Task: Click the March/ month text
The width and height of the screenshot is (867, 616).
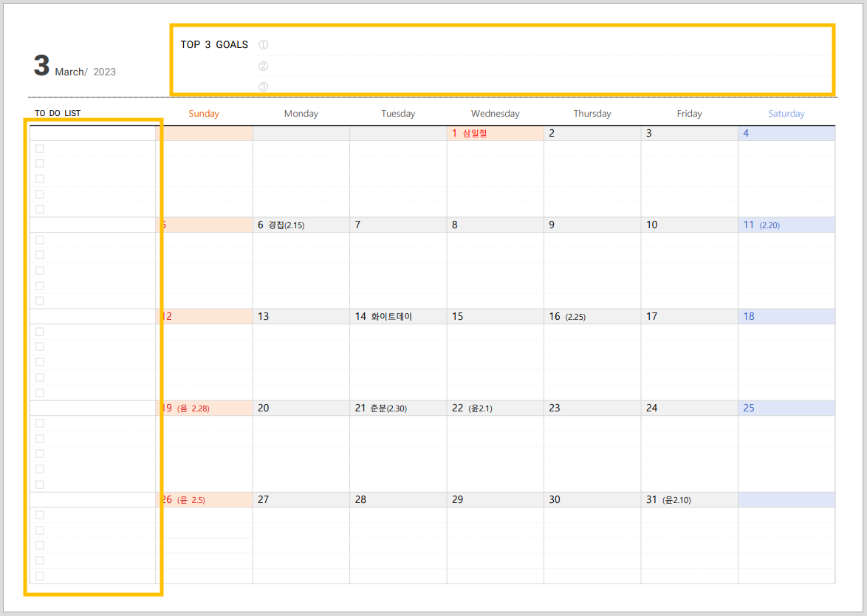Action: tap(71, 72)
